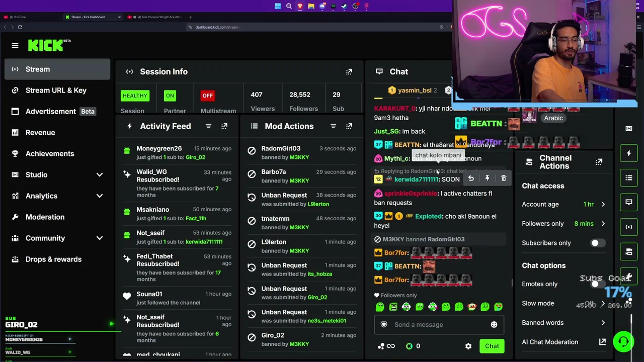Open File Explorer from taskbar
The height and width of the screenshot is (362, 644).
point(311,7)
